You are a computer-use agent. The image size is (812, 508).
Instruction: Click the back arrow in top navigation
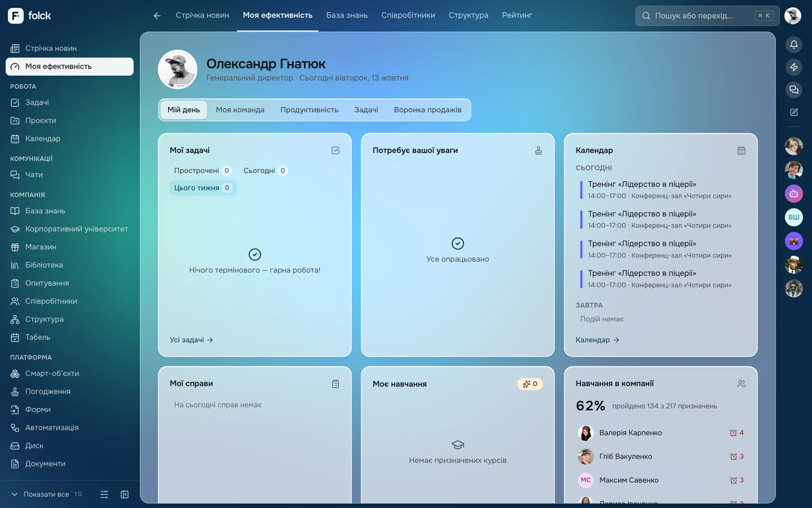(x=157, y=16)
